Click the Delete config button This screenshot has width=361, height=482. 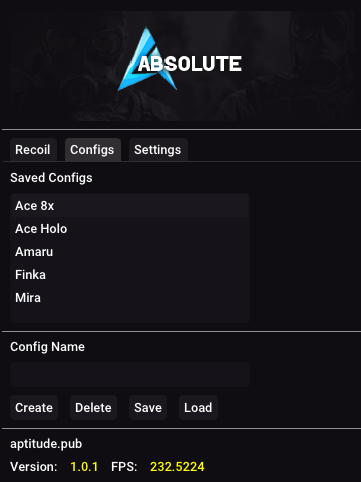click(93, 407)
